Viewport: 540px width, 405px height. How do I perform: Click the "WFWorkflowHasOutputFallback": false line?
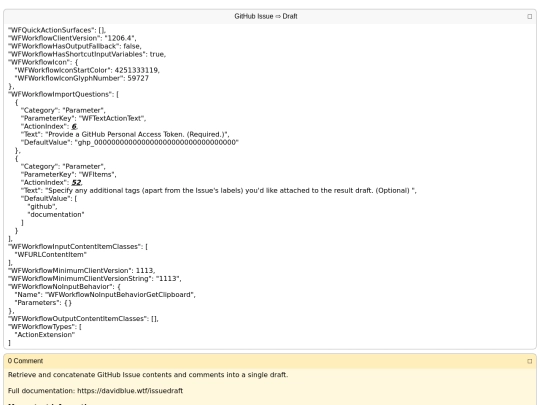74,46
